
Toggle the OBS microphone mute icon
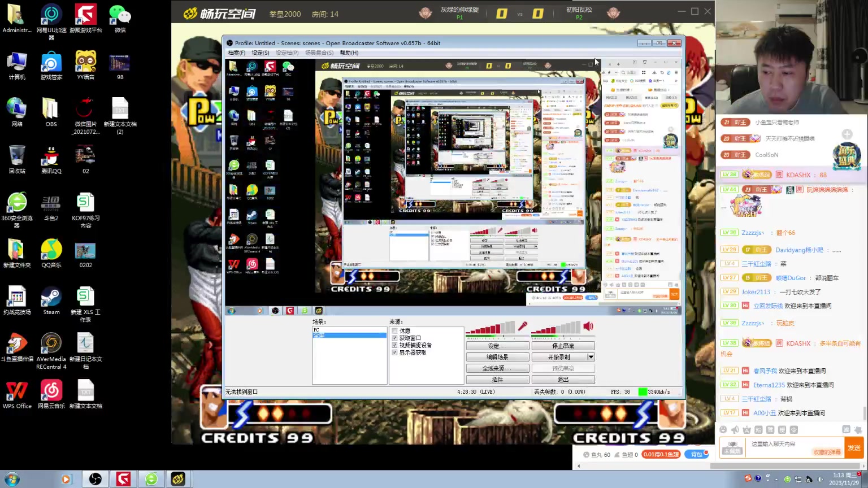click(523, 326)
